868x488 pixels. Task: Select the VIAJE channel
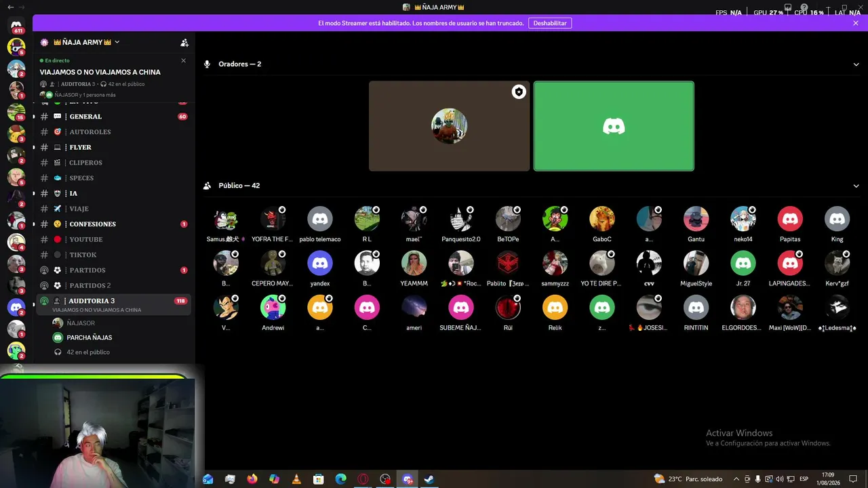(113, 209)
